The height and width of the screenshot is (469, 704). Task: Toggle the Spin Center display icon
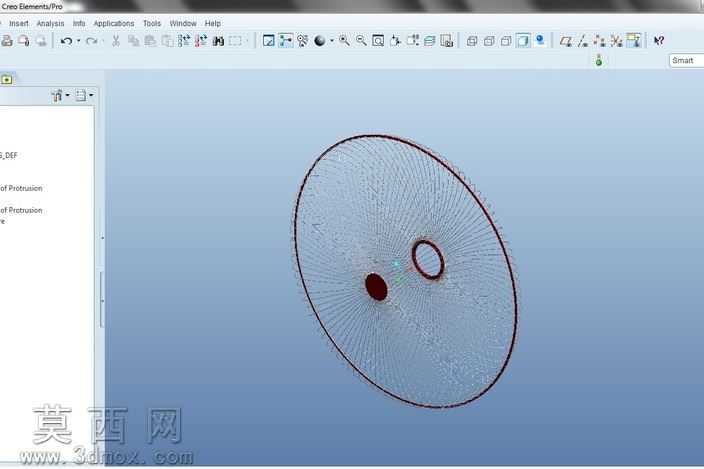286,41
